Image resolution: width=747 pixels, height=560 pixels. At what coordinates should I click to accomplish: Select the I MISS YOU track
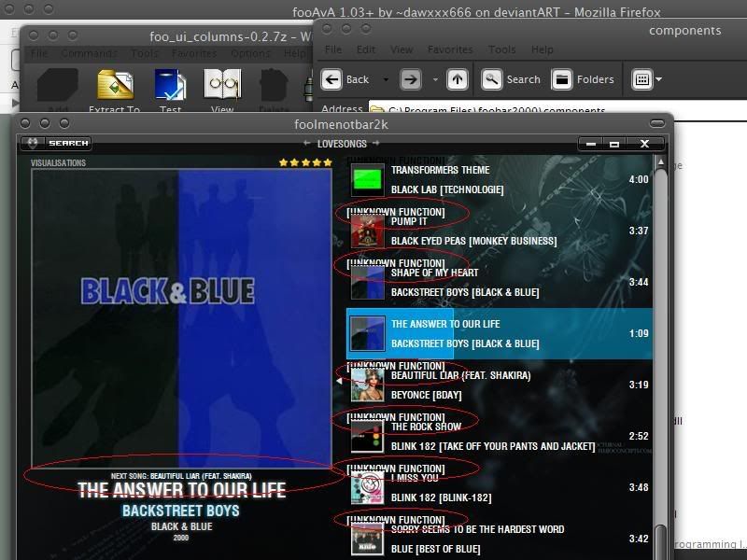[415, 478]
